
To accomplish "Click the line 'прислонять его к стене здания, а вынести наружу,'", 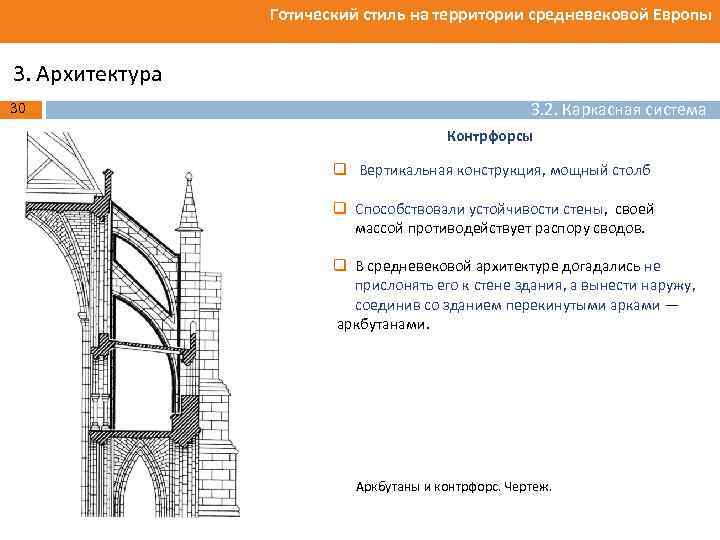I will click(x=525, y=286).
